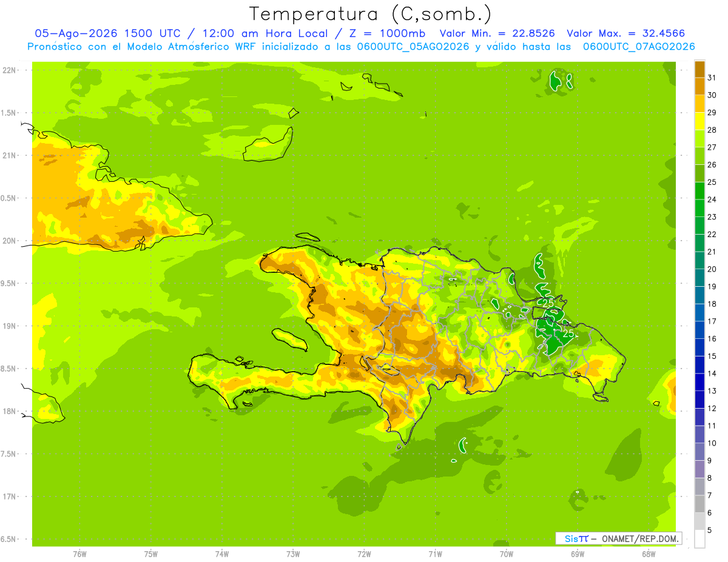The image size is (728, 562).
Task: Click the "69W" longitude axis label
Action: pos(578,554)
